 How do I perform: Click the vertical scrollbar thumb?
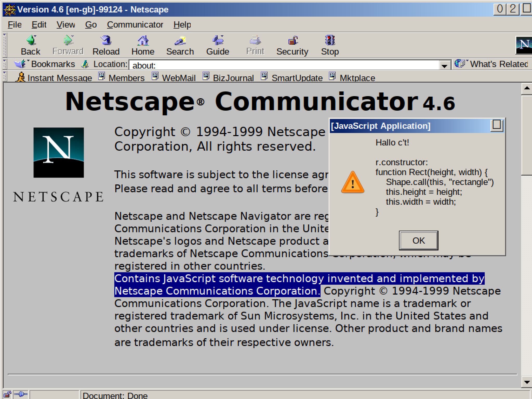pos(527,135)
